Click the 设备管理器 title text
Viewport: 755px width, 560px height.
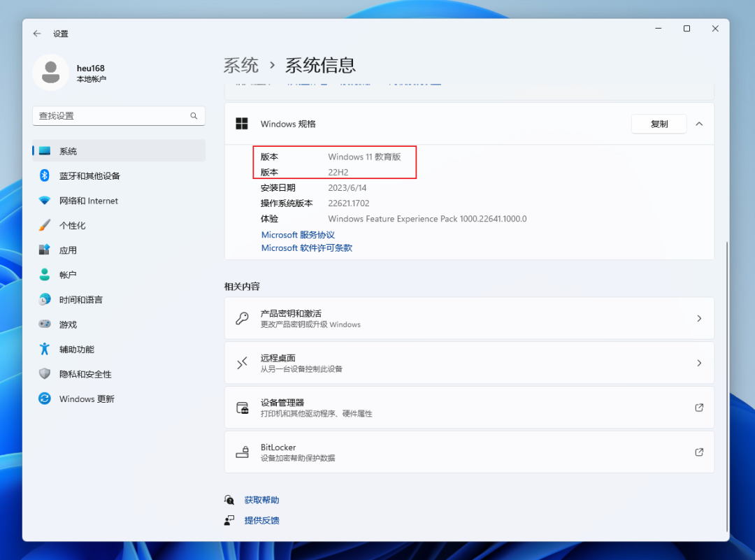tap(282, 403)
